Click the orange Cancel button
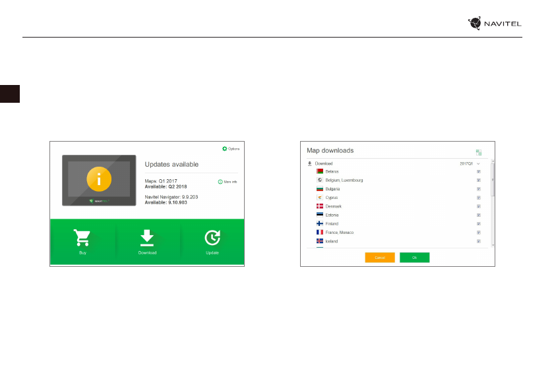This screenshot has width=554, height=392. coord(380,258)
